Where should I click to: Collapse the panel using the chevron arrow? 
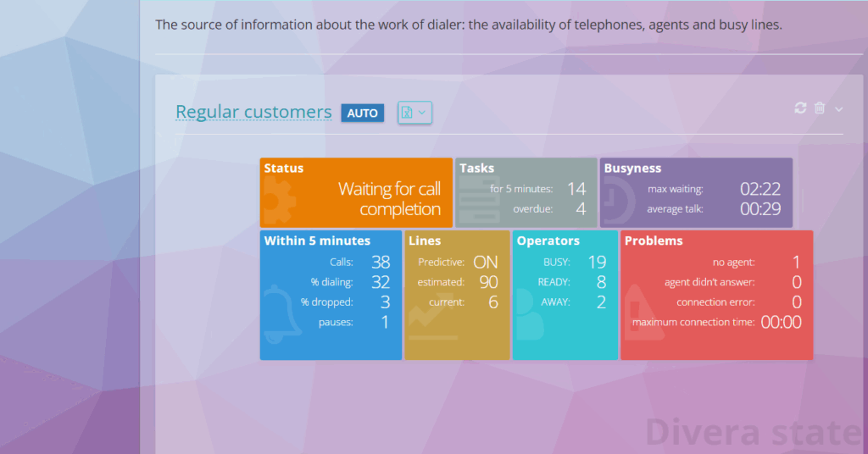click(x=839, y=108)
